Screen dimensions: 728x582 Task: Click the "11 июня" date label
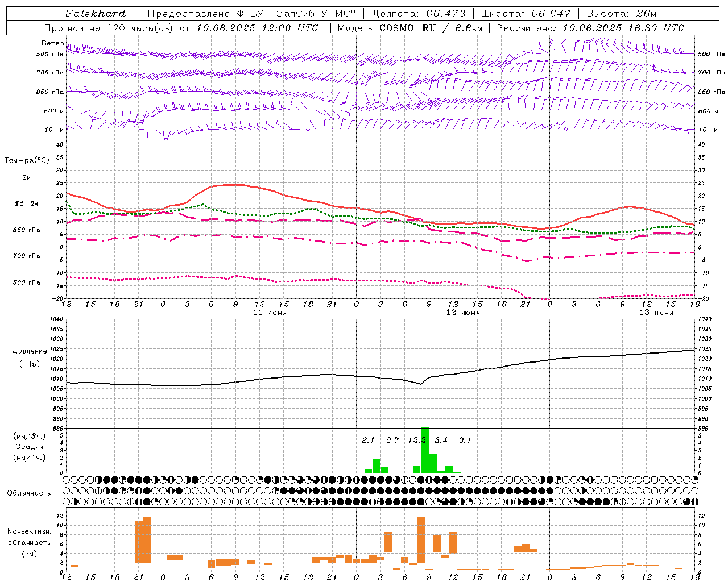point(270,313)
